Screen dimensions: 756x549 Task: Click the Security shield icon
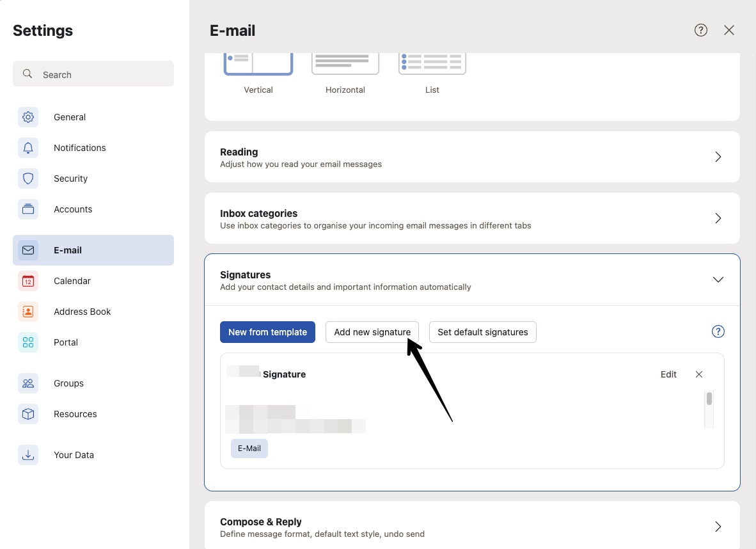[x=28, y=179]
